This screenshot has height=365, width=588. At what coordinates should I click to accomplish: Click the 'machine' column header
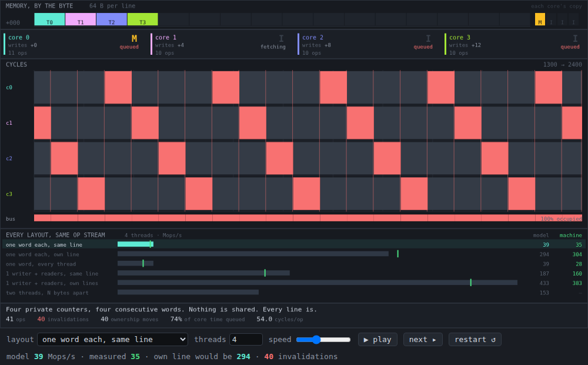coord(571,235)
